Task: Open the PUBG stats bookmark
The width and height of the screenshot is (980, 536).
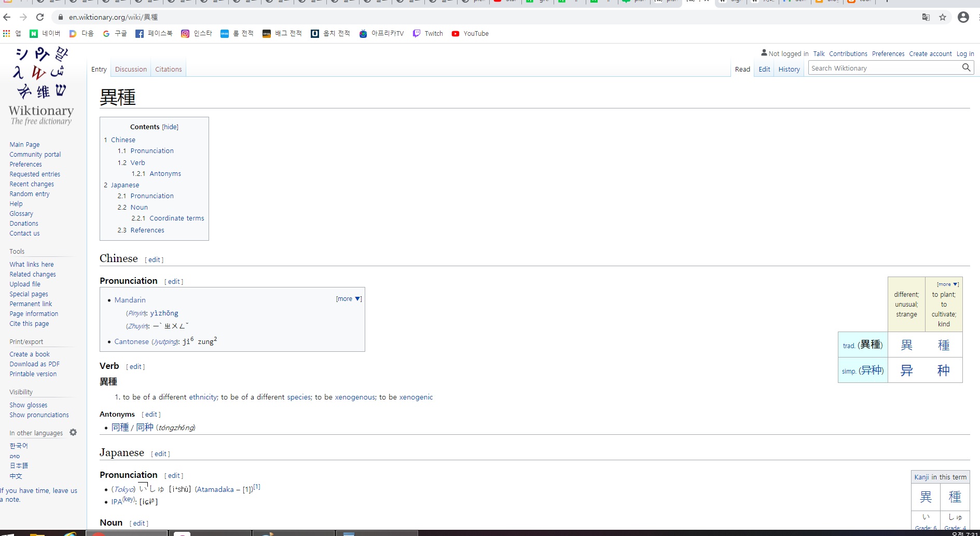Action: coord(282,33)
